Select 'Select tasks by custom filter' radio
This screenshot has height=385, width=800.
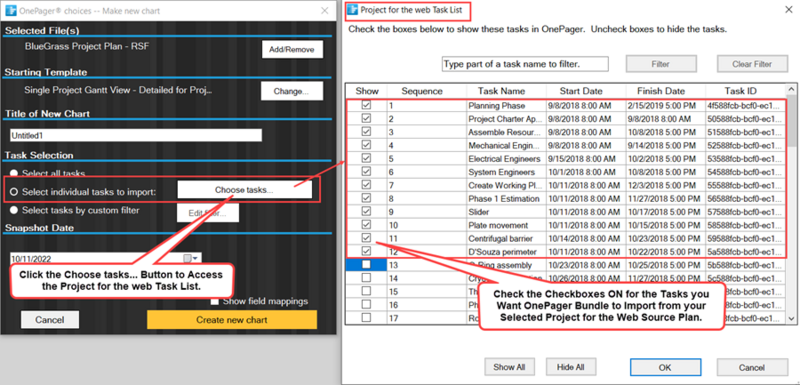click(14, 210)
